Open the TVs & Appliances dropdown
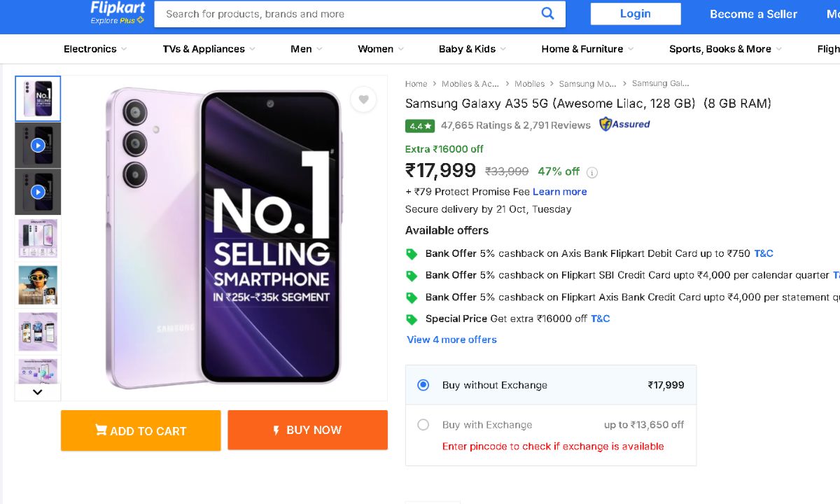The image size is (840, 504). [209, 49]
